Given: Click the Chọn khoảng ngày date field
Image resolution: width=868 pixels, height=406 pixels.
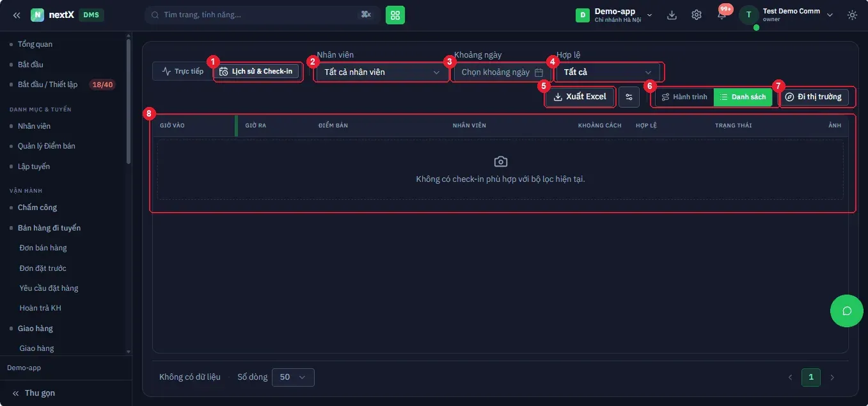Looking at the screenshot, I should click(x=502, y=72).
